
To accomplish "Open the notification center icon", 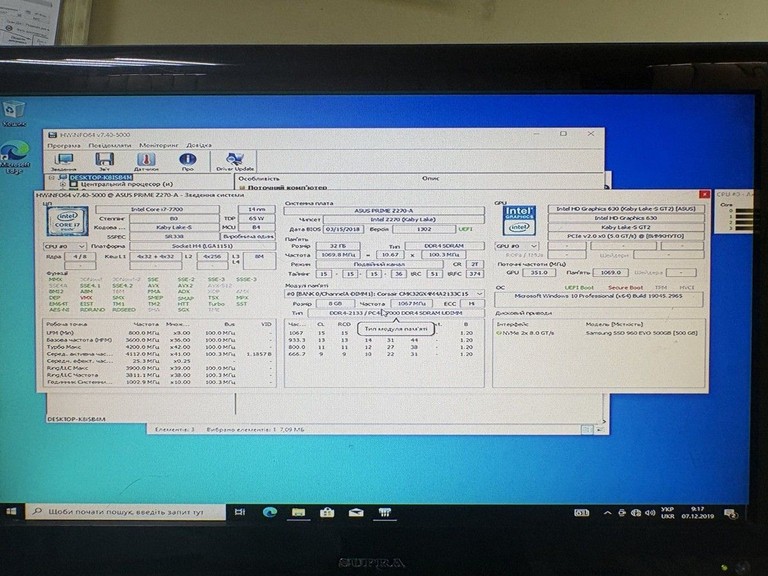I will pos(731,513).
